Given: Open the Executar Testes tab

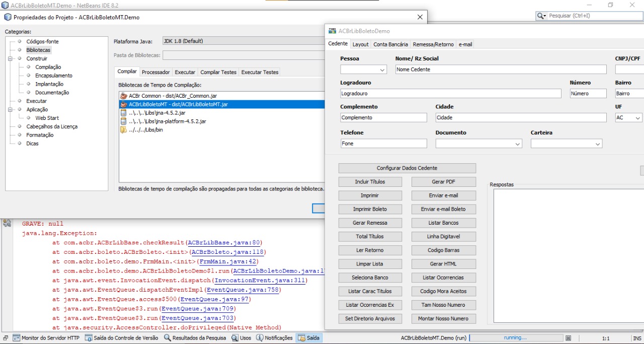Looking at the screenshot, I should point(260,72).
